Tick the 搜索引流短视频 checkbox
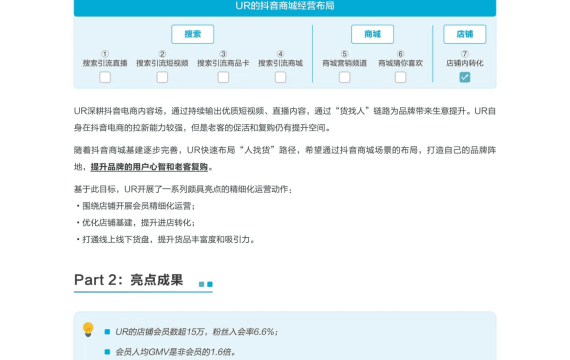 click(162, 77)
